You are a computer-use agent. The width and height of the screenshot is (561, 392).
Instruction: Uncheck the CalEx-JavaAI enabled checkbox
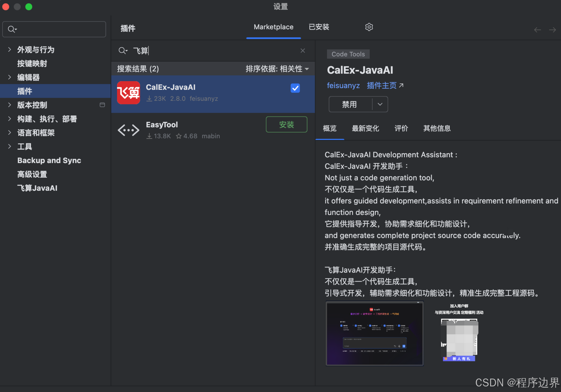point(295,88)
